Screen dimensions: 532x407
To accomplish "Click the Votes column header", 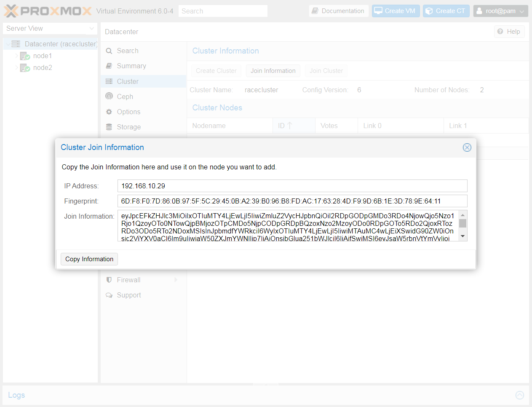I will coord(337,126).
